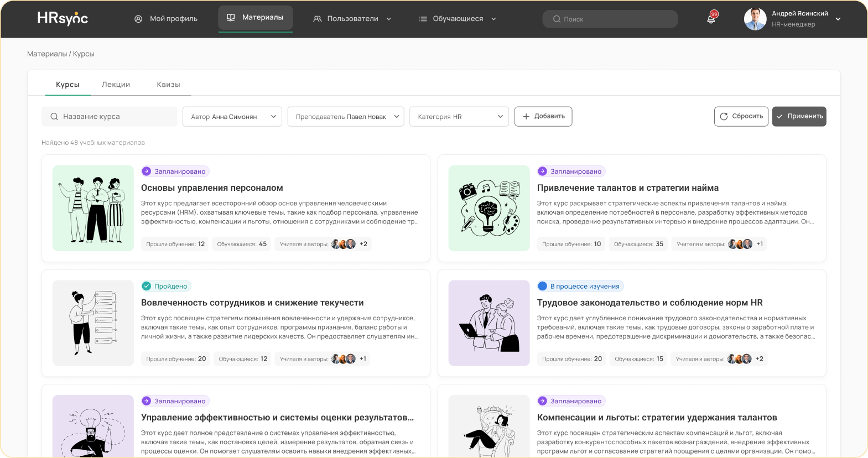Click the checkmark icon on Применить
This screenshot has width=868, height=458.
pyautogui.click(x=780, y=117)
